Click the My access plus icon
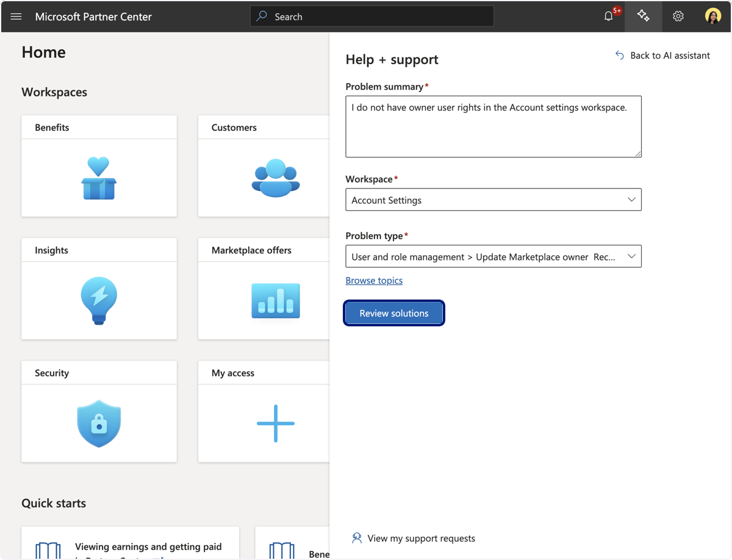The image size is (732, 560). click(x=276, y=423)
